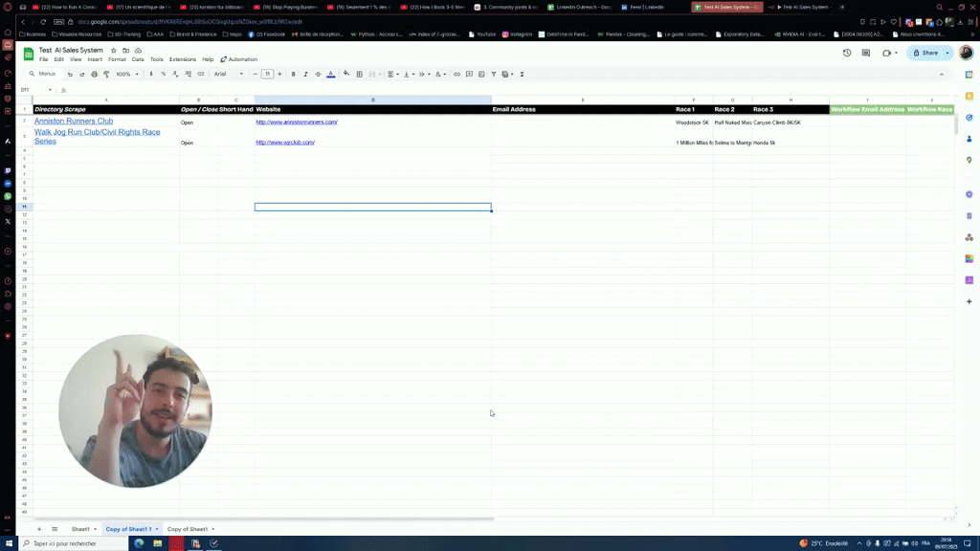Switch to Copy of Sheet1 tab
This screenshot has width=980, height=551.
pos(187,529)
